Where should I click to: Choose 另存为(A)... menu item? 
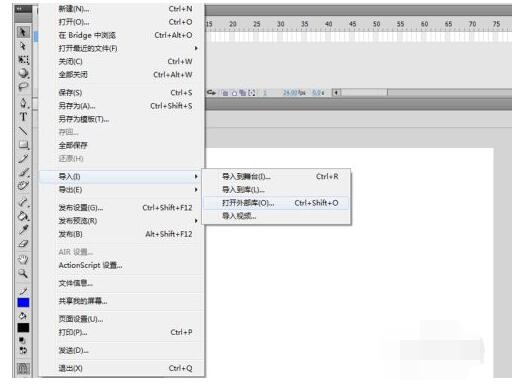(x=122, y=106)
